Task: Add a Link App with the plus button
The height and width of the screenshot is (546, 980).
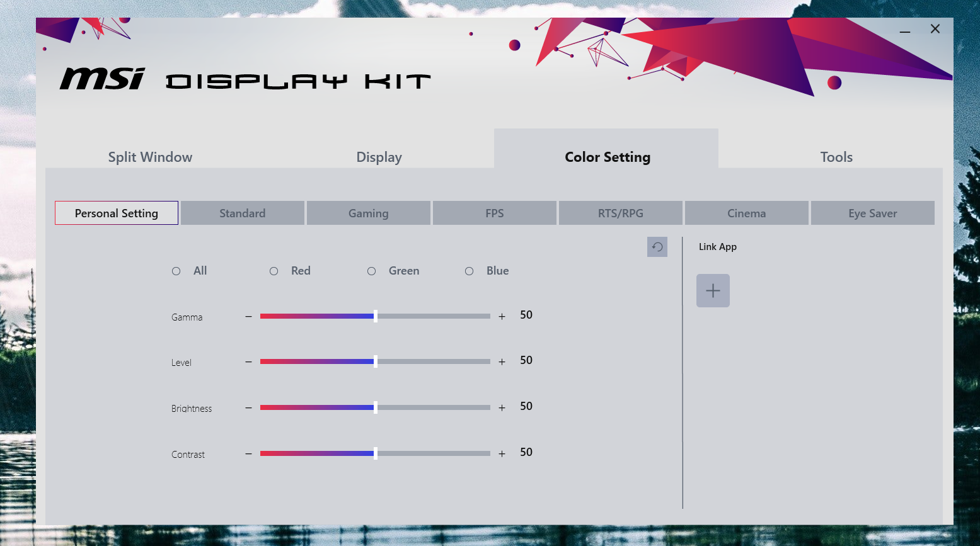Action: [x=713, y=290]
